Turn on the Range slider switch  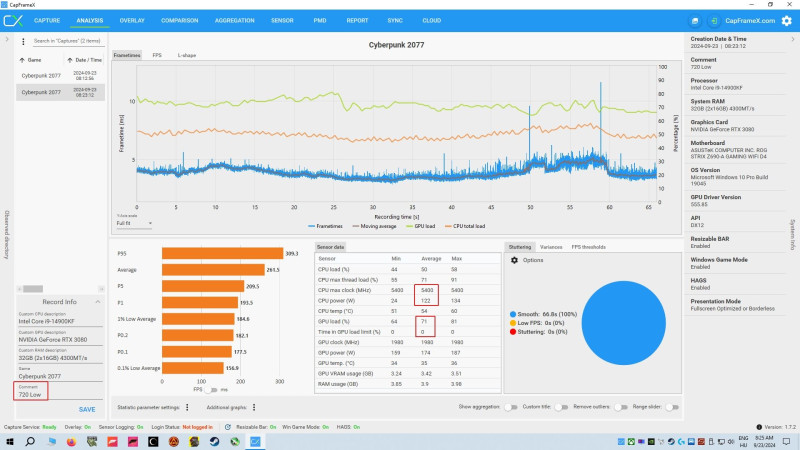tap(672, 407)
